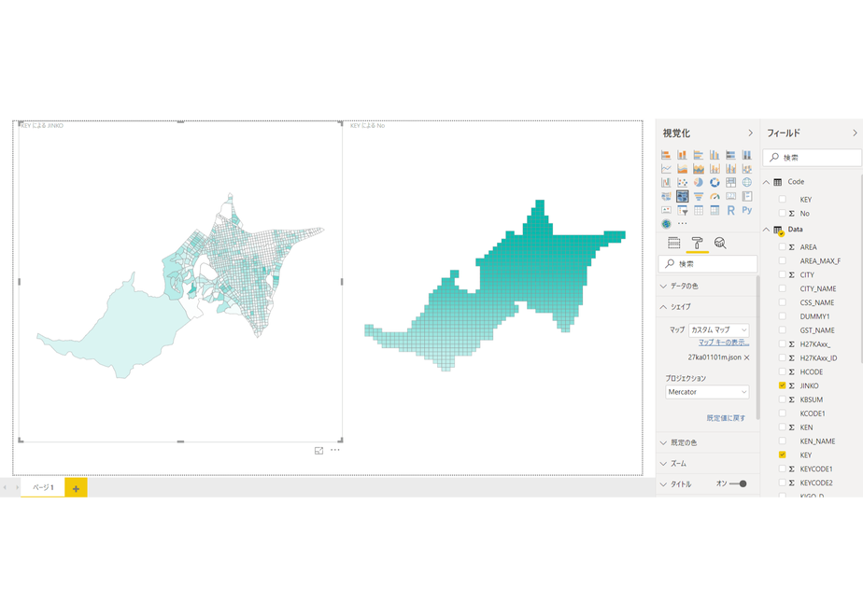Check the AREA field checkbox

point(782,247)
